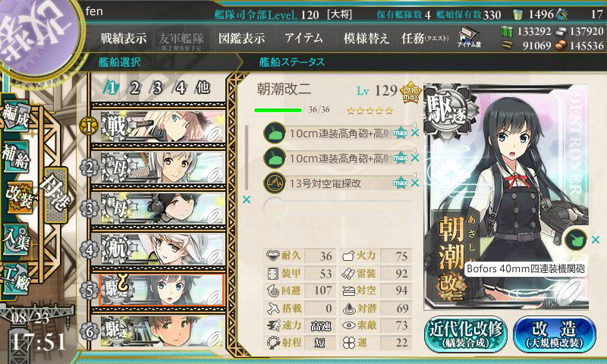Select the 入渠 repair dock sidebar icon
The image size is (607, 364).
pyautogui.click(x=16, y=240)
